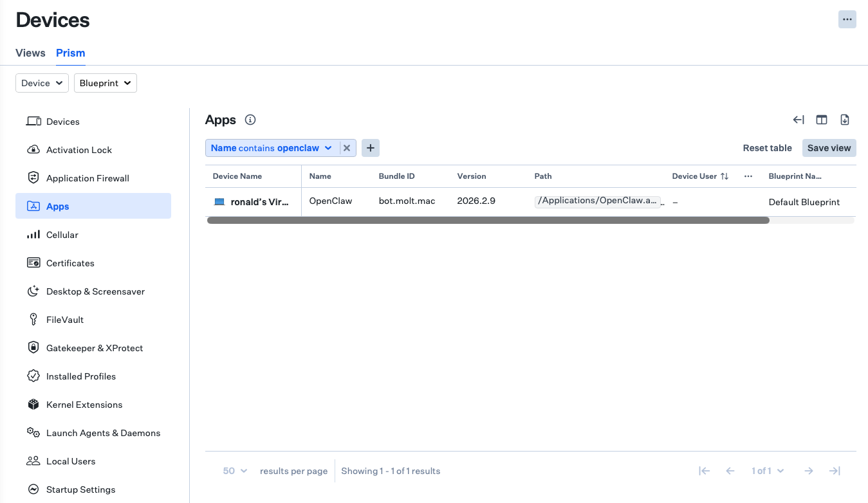Remove the Name contains openclaw filter
This screenshot has width=868, height=503.
pyautogui.click(x=347, y=148)
